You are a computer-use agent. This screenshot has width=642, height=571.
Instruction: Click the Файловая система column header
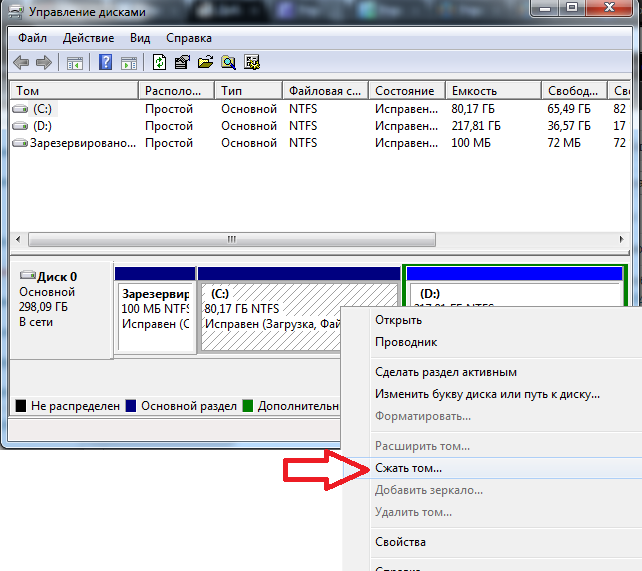[323, 90]
